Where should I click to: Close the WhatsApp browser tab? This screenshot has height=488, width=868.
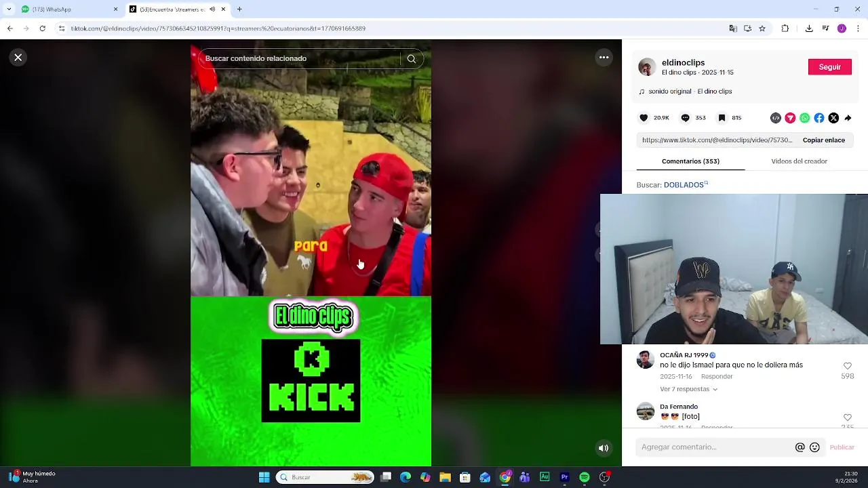115,9
